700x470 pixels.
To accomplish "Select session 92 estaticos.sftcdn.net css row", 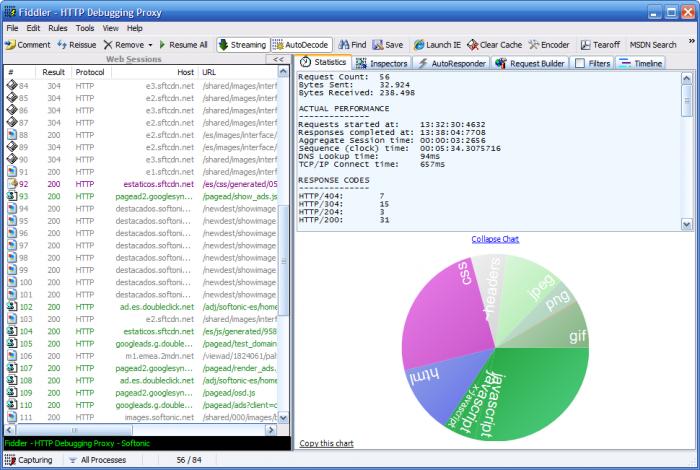I will [x=142, y=184].
